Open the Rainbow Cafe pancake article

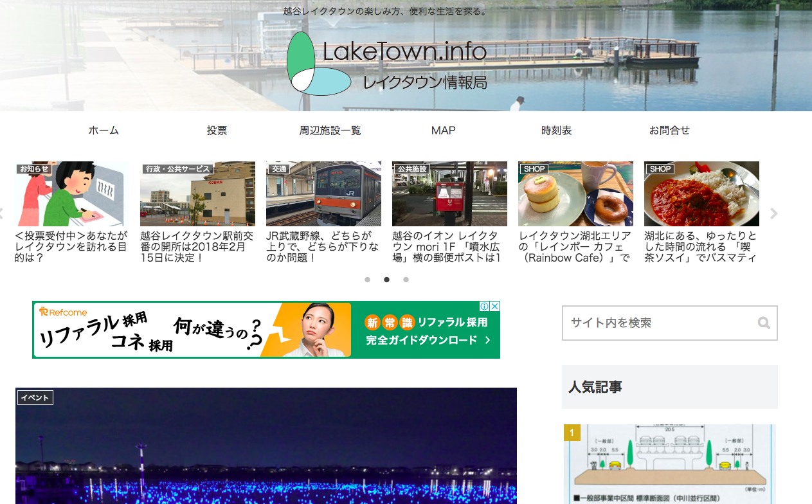tap(575, 194)
